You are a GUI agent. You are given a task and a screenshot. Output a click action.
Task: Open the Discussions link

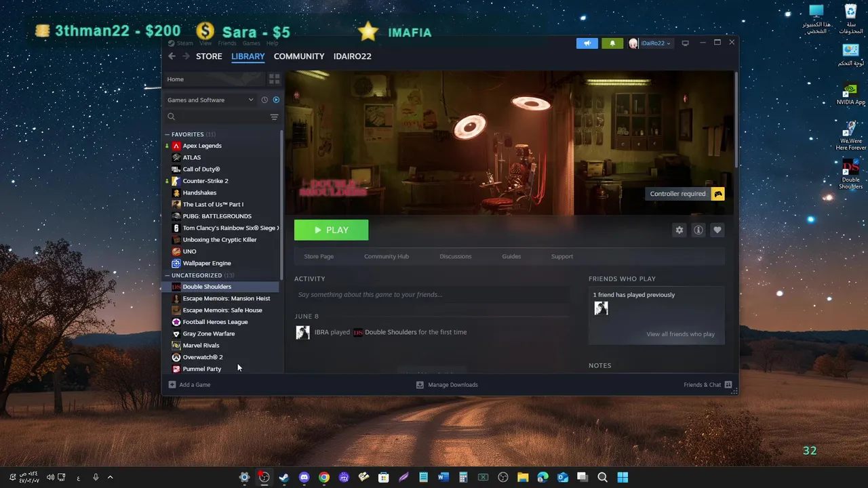[x=455, y=256]
